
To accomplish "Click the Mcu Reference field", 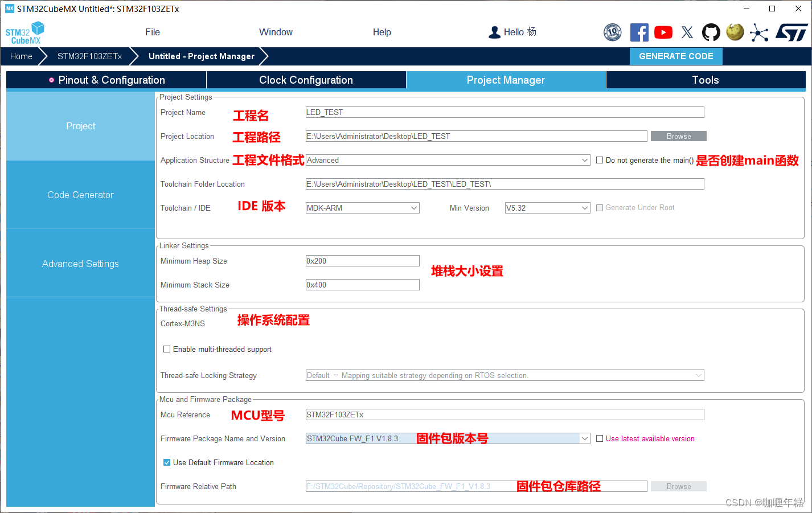I will pyautogui.click(x=505, y=414).
